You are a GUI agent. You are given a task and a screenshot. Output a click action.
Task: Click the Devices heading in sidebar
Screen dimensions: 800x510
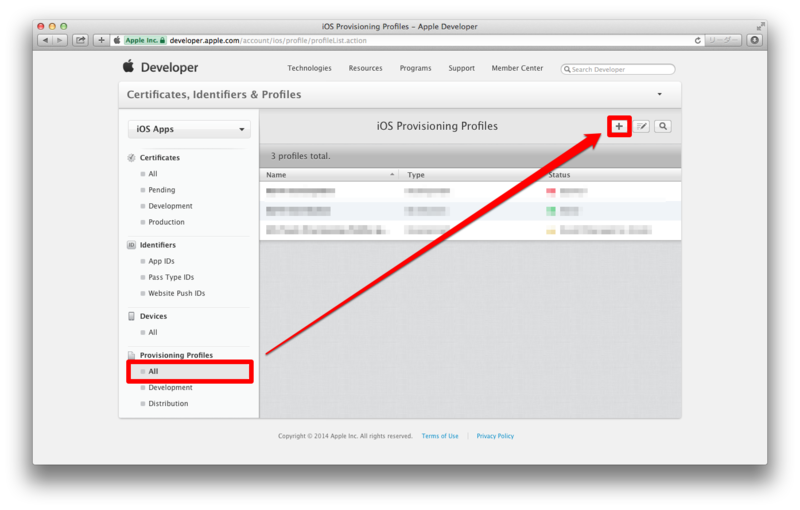click(x=153, y=316)
